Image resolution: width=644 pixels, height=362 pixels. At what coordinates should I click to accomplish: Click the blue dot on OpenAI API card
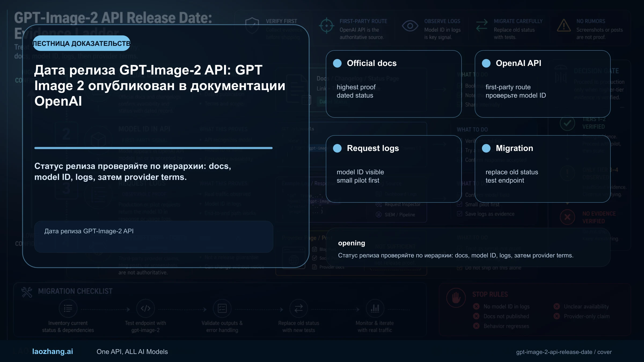486,63
